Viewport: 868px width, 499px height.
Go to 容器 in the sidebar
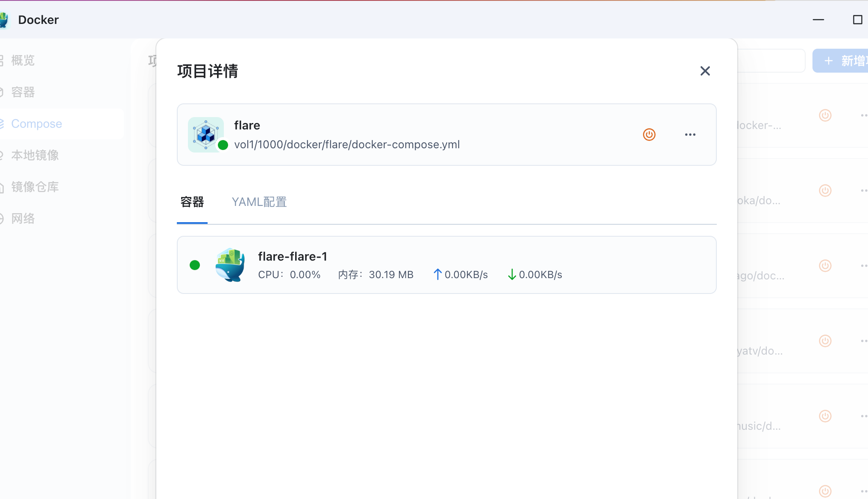23,92
